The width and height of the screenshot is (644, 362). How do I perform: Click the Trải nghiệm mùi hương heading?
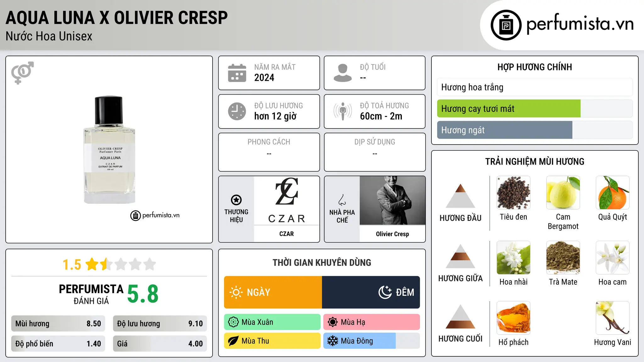(535, 162)
